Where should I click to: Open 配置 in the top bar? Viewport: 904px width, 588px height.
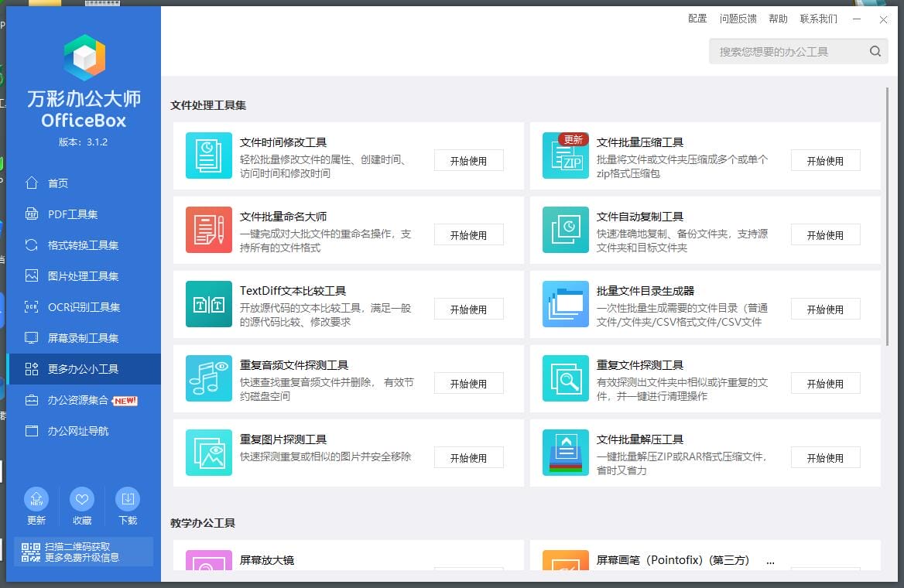tap(697, 19)
